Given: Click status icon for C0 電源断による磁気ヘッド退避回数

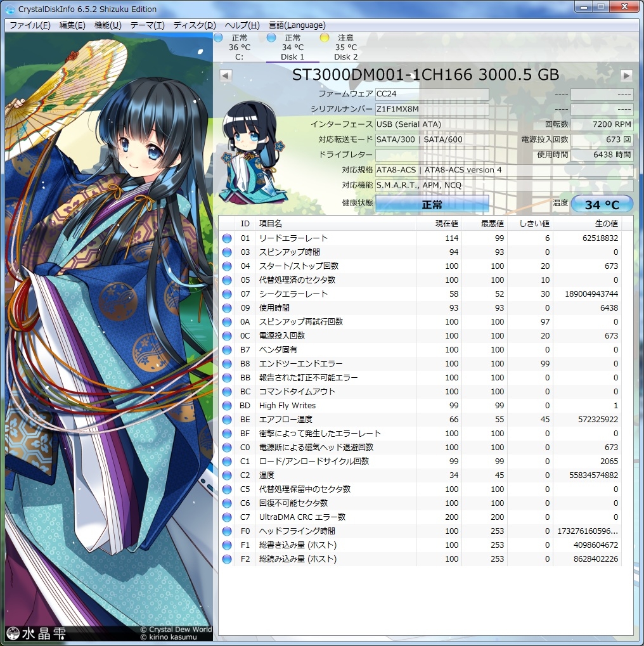Looking at the screenshot, I should pos(227,448).
